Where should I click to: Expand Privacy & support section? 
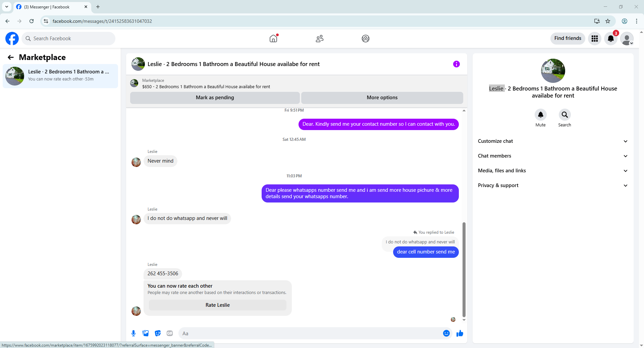click(553, 185)
